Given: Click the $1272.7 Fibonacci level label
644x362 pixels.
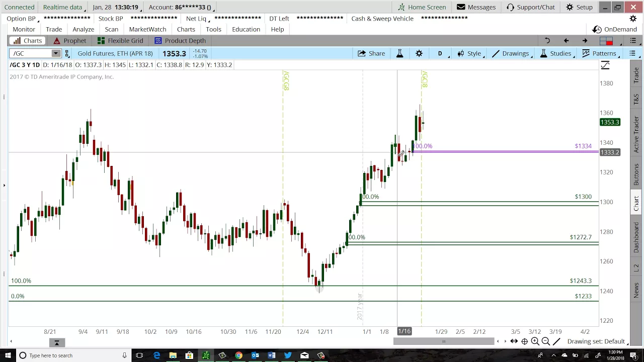Looking at the screenshot, I should click(581, 237).
